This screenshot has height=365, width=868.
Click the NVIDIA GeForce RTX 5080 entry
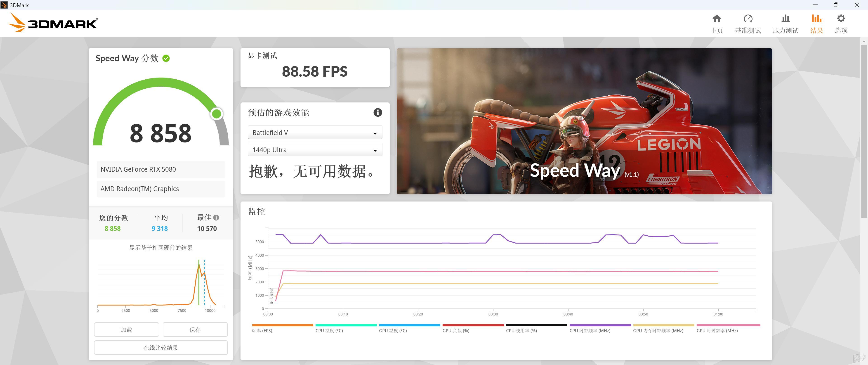tap(161, 169)
